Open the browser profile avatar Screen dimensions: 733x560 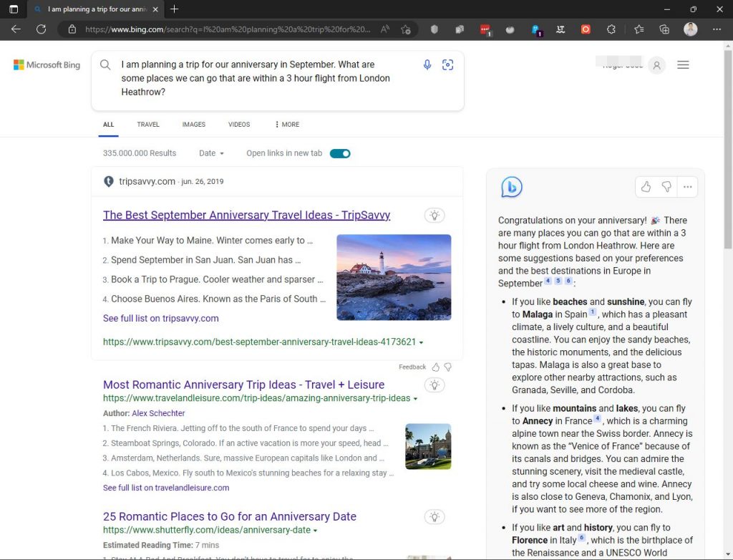(x=691, y=29)
